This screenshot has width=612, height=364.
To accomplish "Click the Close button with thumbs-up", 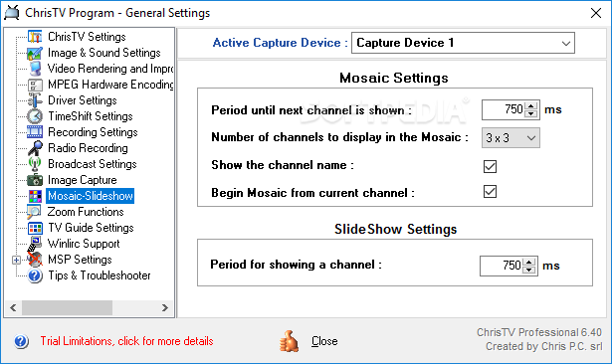I will (309, 341).
